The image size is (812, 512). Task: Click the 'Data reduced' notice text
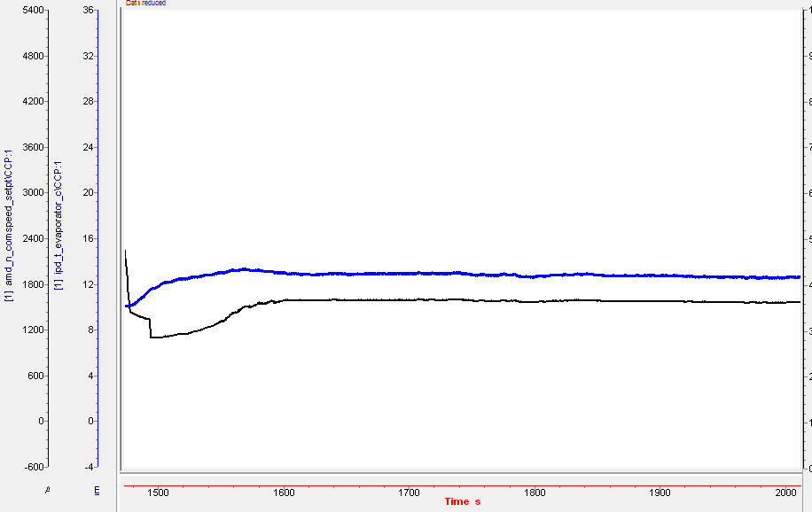tap(145, 4)
